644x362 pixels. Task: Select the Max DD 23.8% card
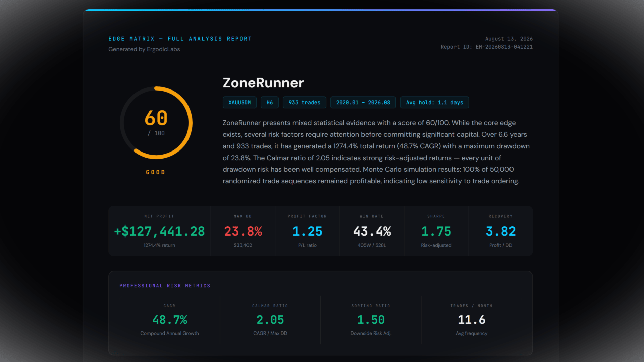tap(243, 231)
